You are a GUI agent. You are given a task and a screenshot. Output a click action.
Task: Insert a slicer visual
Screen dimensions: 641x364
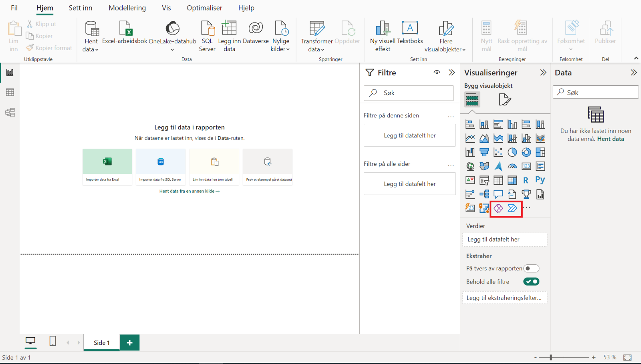point(484,180)
